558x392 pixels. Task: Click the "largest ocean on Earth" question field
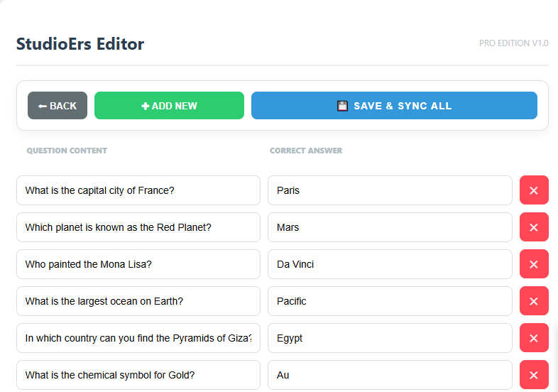tap(138, 301)
